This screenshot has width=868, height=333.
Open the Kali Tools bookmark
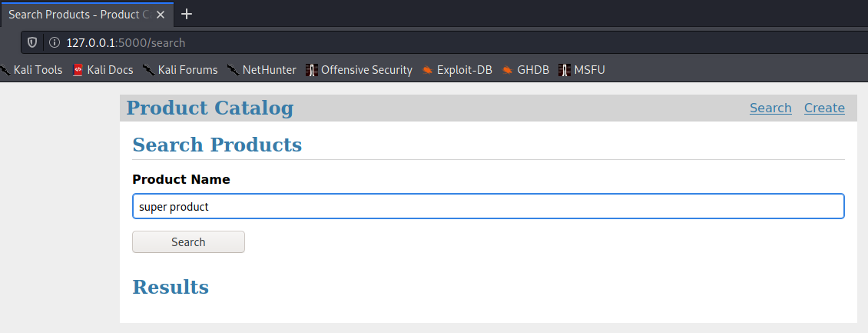coord(31,70)
